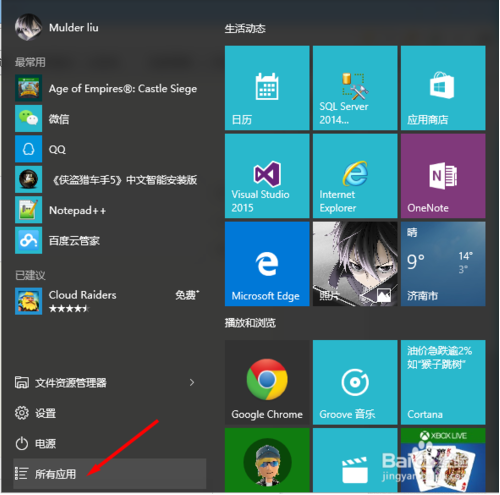The height and width of the screenshot is (495, 500).
Task: Open the 应用商店 Store tile
Action: click(x=443, y=88)
